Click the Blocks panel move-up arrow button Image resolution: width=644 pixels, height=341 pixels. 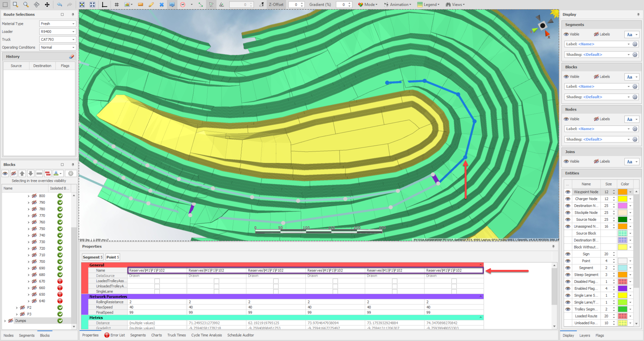pos(22,173)
